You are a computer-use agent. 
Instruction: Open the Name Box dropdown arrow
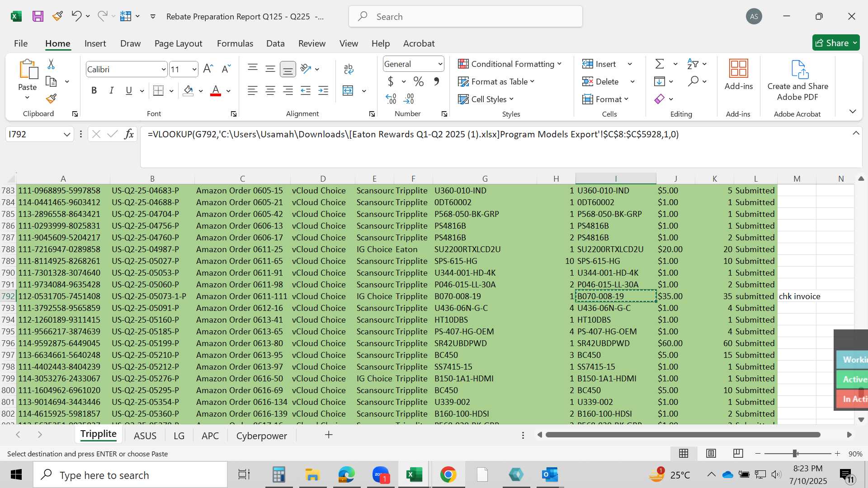(67, 134)
